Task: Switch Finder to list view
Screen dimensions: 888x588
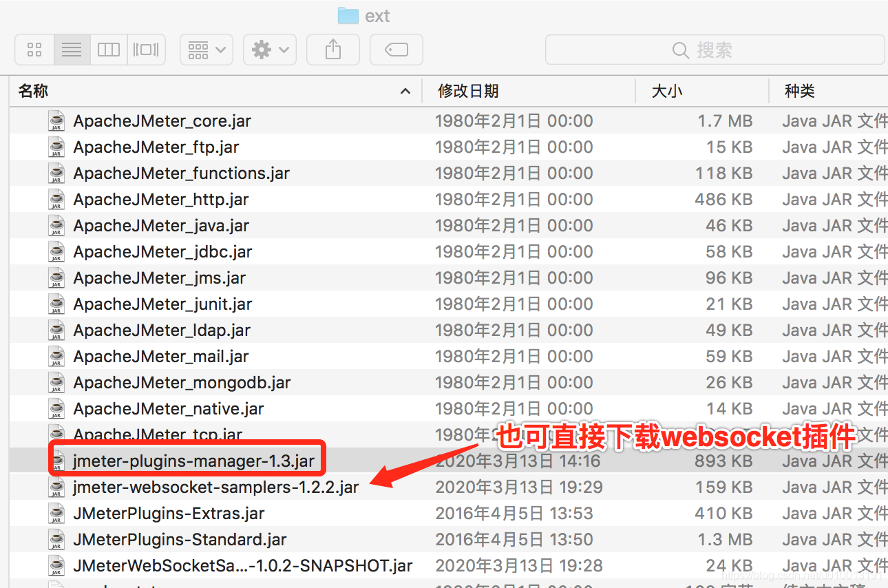Action: 72,50
